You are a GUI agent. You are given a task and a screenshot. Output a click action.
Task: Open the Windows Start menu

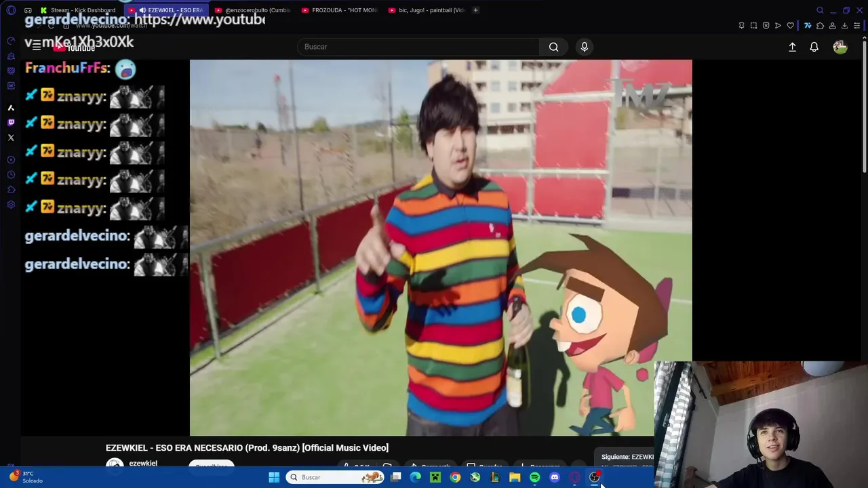[x=274, y=477]
